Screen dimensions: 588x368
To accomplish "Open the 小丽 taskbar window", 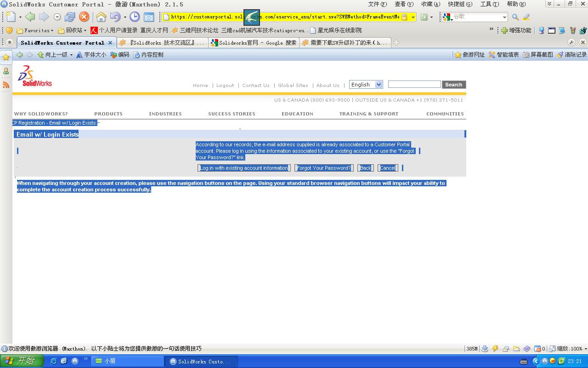I will [x=127, y=362].
